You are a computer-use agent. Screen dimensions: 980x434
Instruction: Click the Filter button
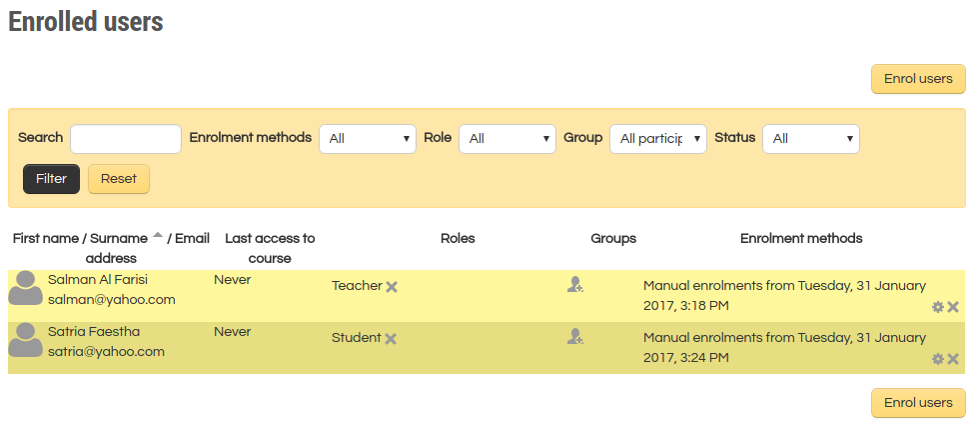click(x=51, y=179)
